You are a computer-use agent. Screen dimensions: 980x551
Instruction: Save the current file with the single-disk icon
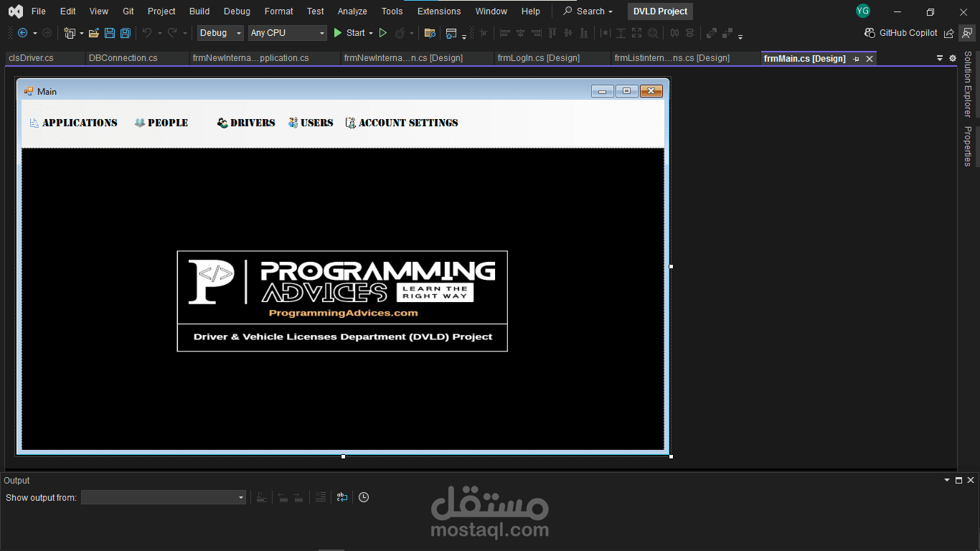click(110, 33)
